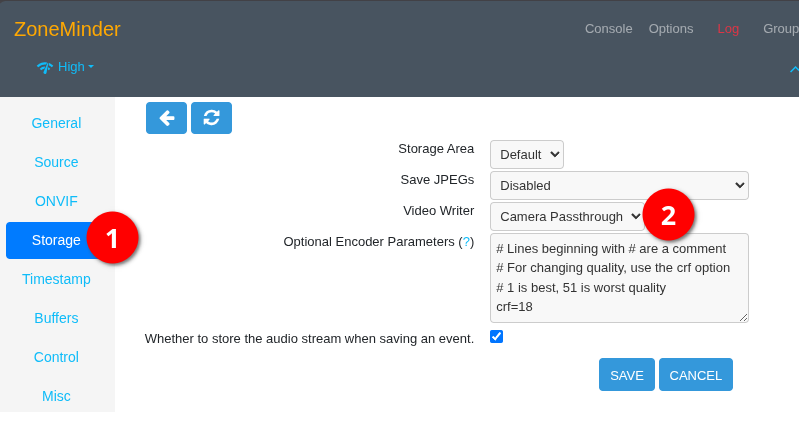This screenshot has height=447, width=799.
Task: Switch to the Source tab
Action: (56, 162)
